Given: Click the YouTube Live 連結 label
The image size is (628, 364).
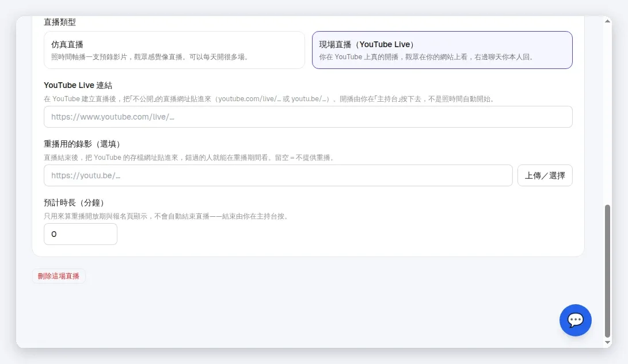Looking at the screenshot, I should click(x=78, y=85).
